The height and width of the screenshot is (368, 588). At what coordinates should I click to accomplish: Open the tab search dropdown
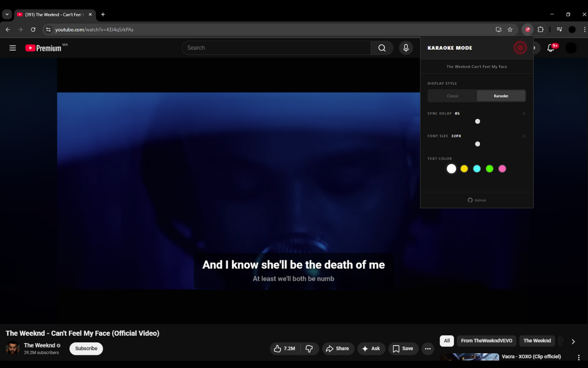[7, 14]
